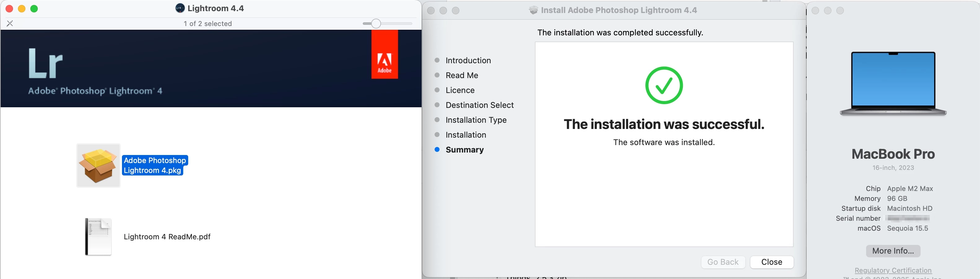Viewport: 980px width, 279px height.
Task: Click the green success checkmark icon
Action: pyautogui.click(x=664, y=85)
